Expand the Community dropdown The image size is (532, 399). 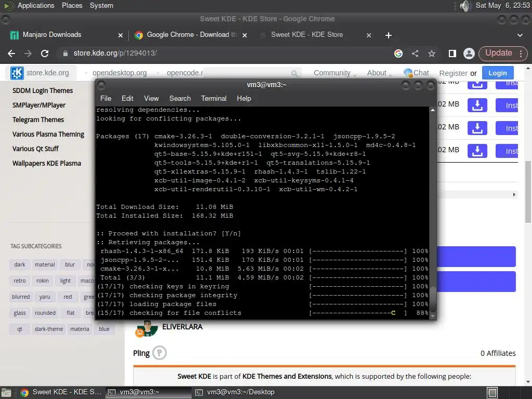(x=335, y=73)
